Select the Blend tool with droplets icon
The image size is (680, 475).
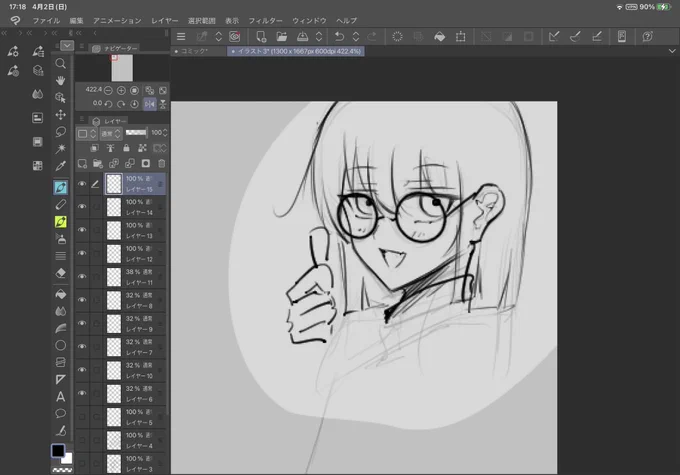(61, 311)
